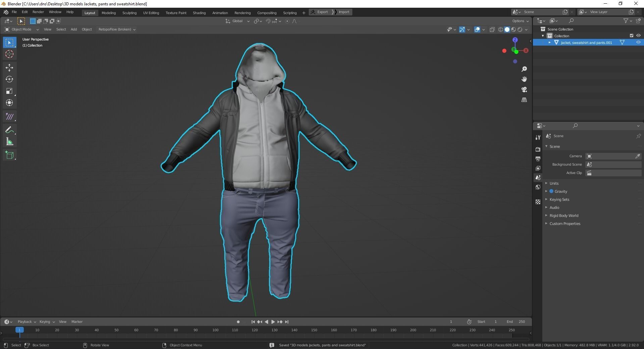Open the RetopoFlow (broken) dropdown
This screenshot has width=644, height=349.
(x=117, y=30)
